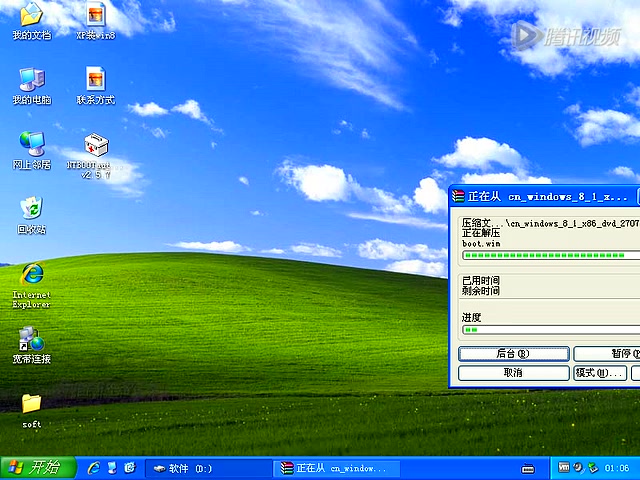Click the WinRAR icon in dialog title bar
640x480 pixels.
pos(458,197)
